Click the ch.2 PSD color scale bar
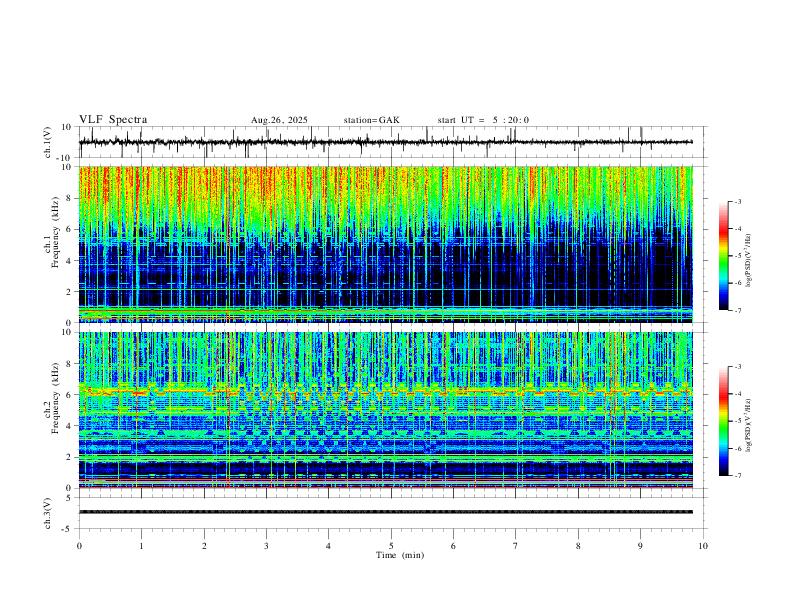Viewport: 792px width, 612px height. [723, 421]
